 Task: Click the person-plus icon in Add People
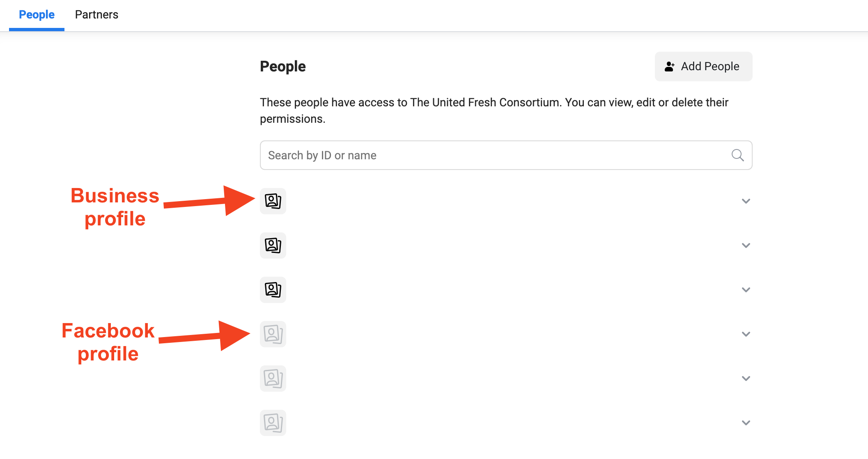[669, 67]
